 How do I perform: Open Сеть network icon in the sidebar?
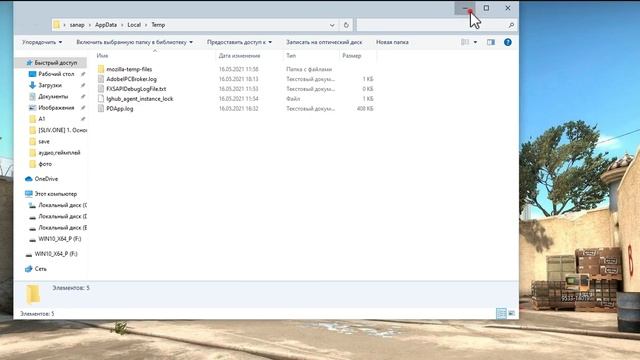click(x=29, y=269)
